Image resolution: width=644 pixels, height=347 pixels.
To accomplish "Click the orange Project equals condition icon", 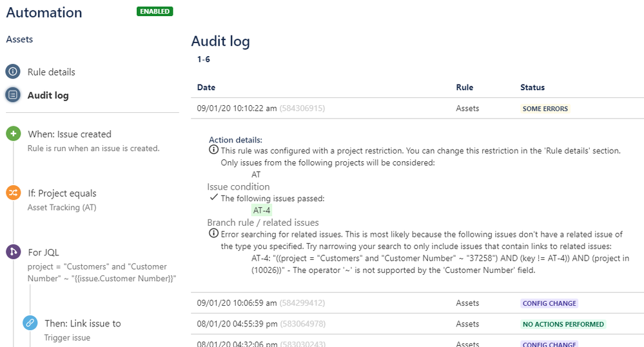I will point(13,193).
